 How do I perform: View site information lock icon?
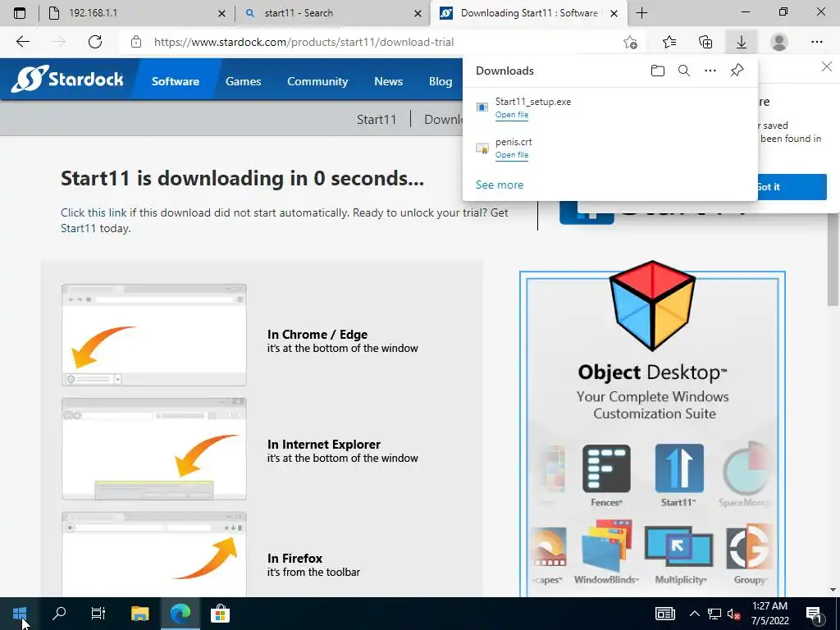click(136, 42)
